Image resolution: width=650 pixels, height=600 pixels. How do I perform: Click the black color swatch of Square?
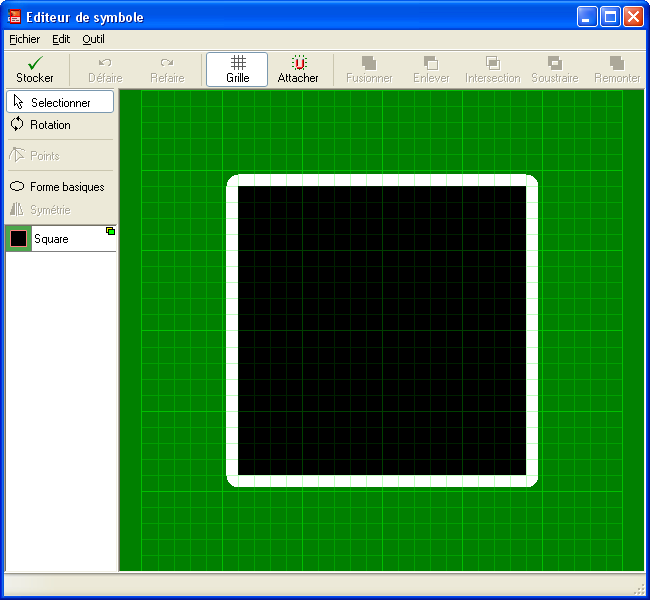19,239
